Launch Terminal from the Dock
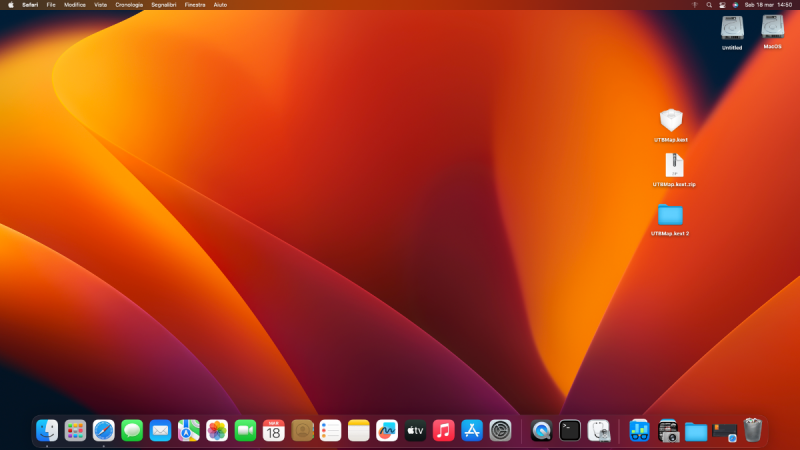The height and width of the screenshot is (450, 800). pos(570,430)
